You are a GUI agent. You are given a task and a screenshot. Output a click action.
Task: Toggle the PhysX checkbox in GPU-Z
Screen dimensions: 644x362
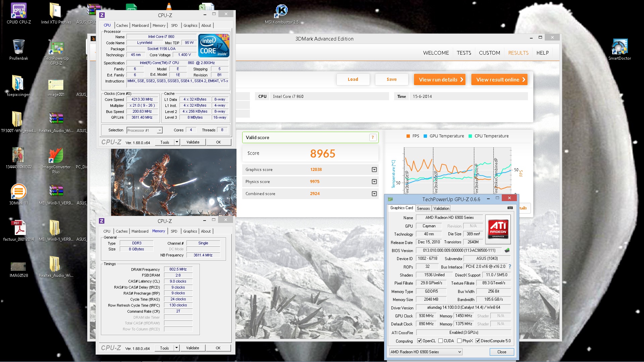pyautogui.click(x=459, y=341)
